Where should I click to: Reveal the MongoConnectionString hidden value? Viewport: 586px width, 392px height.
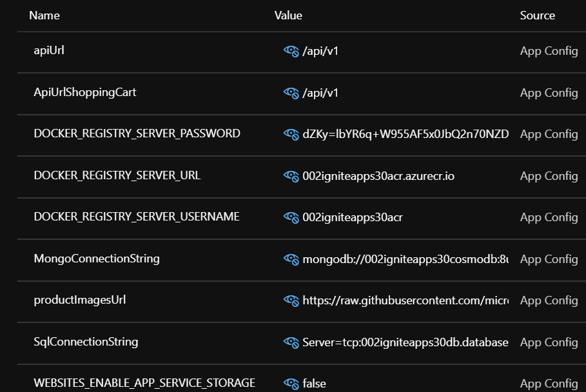290,259
